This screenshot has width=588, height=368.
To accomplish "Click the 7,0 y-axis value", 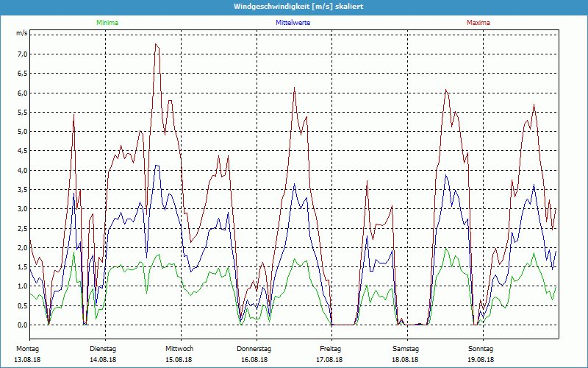I will coord(22,54).
